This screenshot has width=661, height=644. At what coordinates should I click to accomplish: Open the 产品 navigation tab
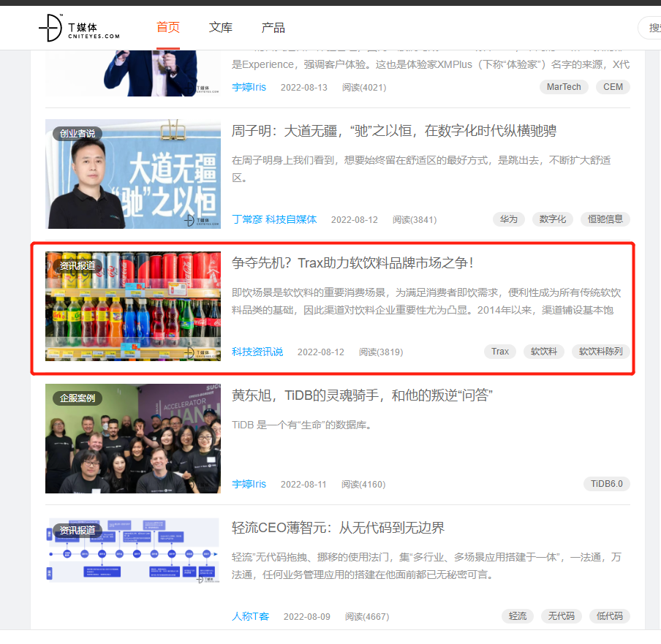tap(273, 27)
